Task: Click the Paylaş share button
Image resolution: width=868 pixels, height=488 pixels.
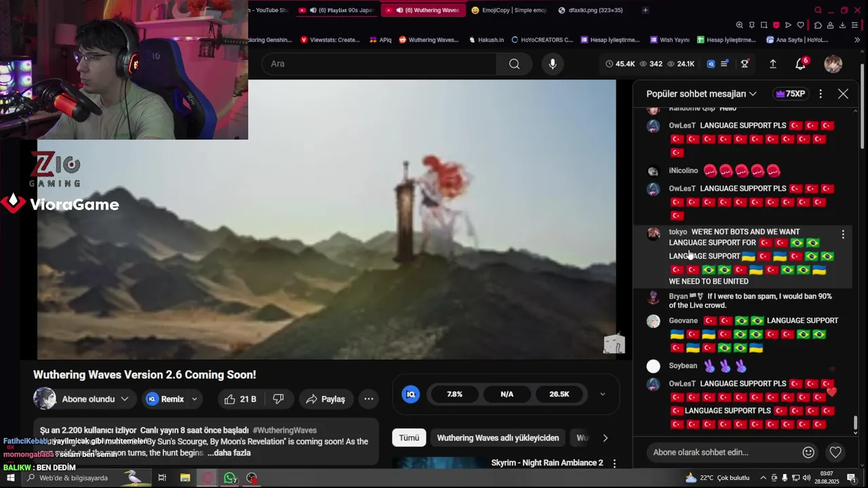Action: (x=325, y=399)
